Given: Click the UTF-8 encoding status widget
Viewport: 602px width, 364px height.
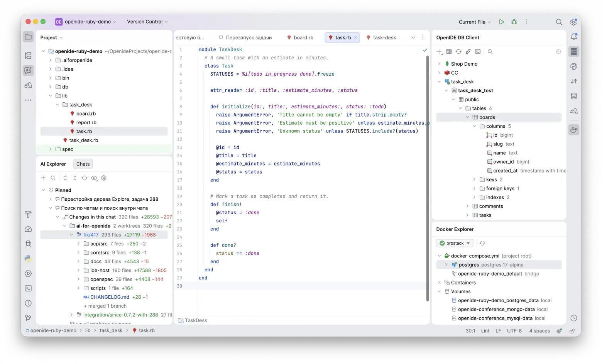Looking at the screenshot, I should [x=514, y=331].
